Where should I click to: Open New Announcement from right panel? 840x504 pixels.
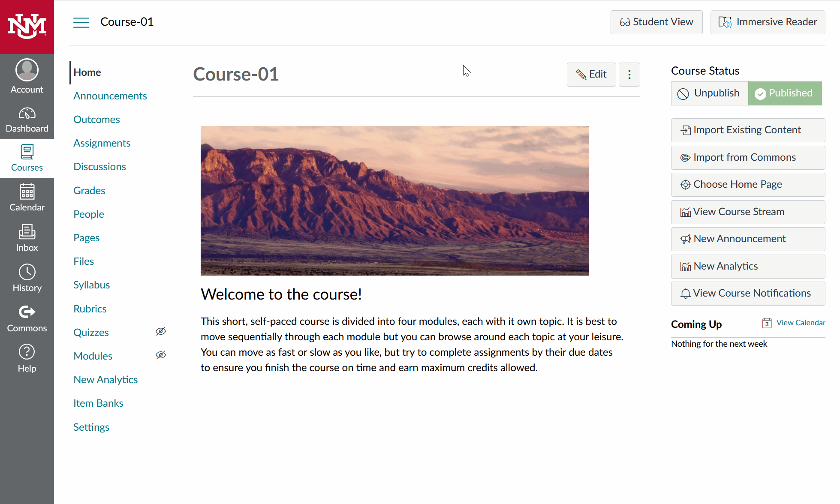[748, 238]
